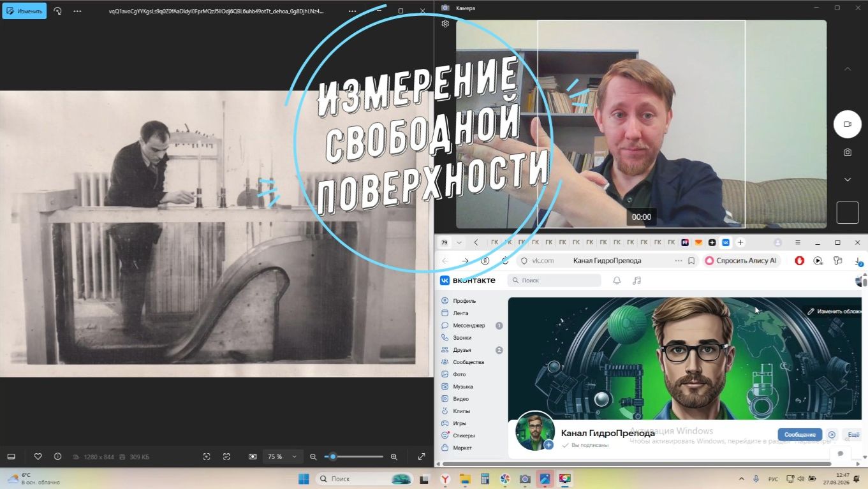Go to Друзья in VK sidebar
Image resolution: width=868 pixels, height=489 pixels.
(x=462, y=350)
